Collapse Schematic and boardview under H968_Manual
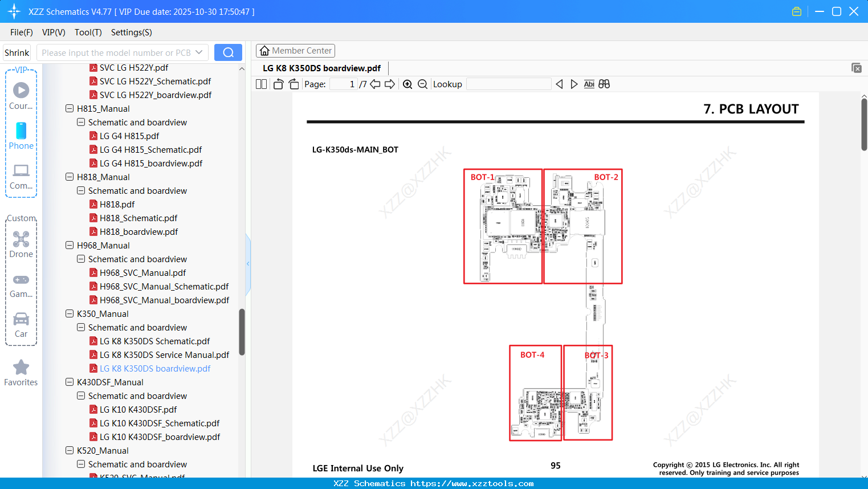This screenshot has height=489, width=868. pos(81,259)
